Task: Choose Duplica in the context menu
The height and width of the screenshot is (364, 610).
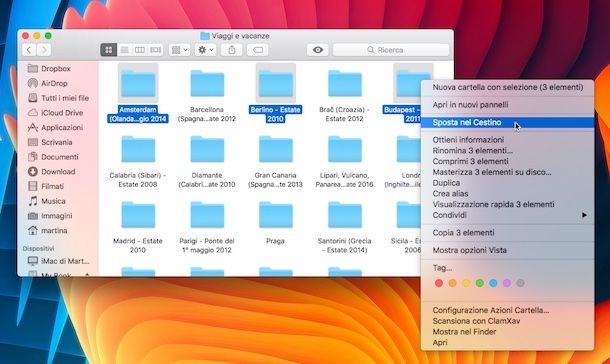Action: pos(507,183)
